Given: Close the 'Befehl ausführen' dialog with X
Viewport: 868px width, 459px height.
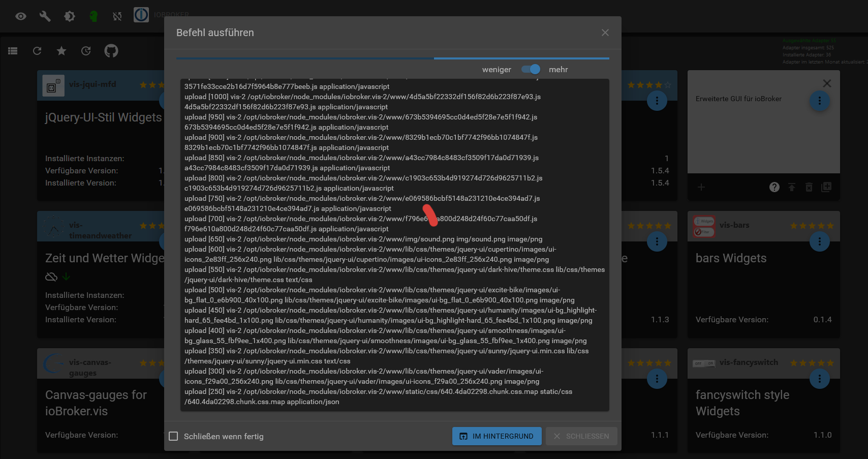Looking at the screenshot, I should [605, 33].
